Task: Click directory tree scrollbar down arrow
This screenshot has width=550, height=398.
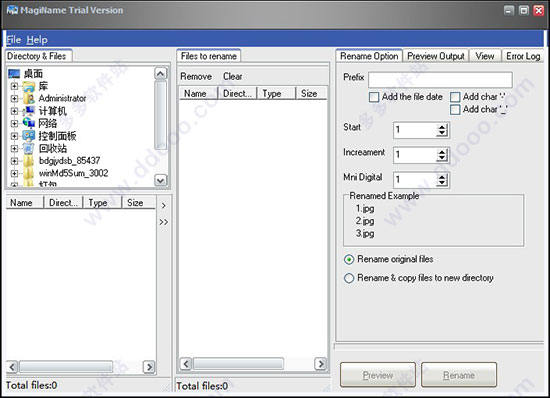Action: click(160, 181)
